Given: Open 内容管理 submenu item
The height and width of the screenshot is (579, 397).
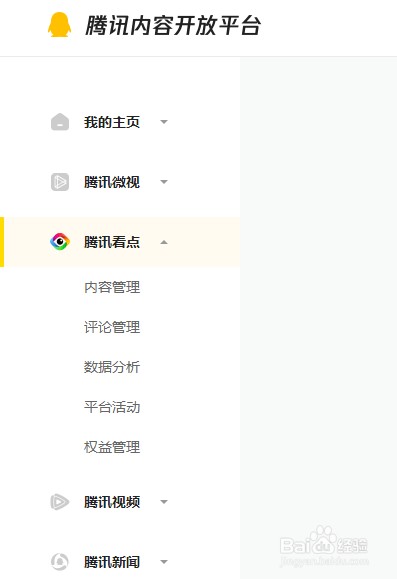Looking at the screenshot, I should (112, 287).
